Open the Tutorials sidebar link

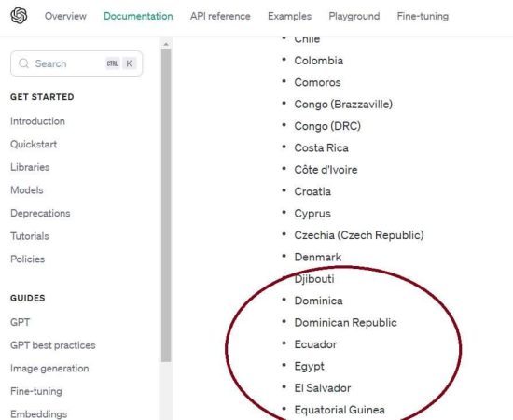[30, 236]
